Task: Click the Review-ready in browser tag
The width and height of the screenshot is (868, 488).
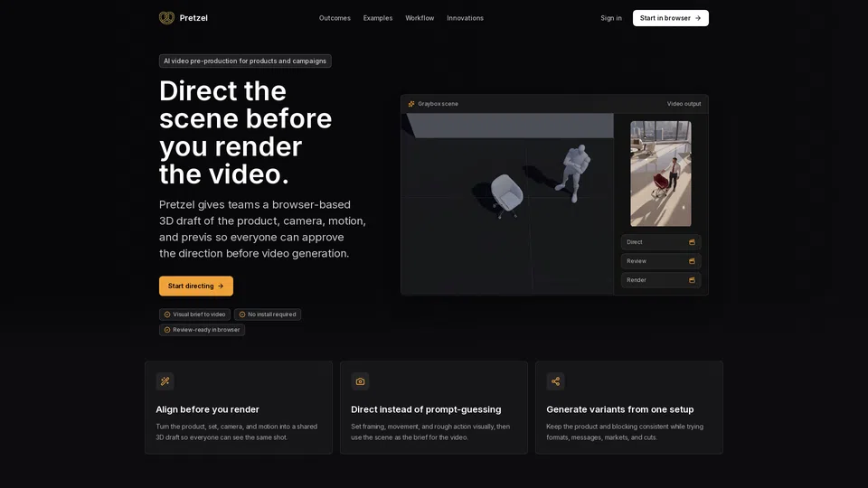Action: 202,330
